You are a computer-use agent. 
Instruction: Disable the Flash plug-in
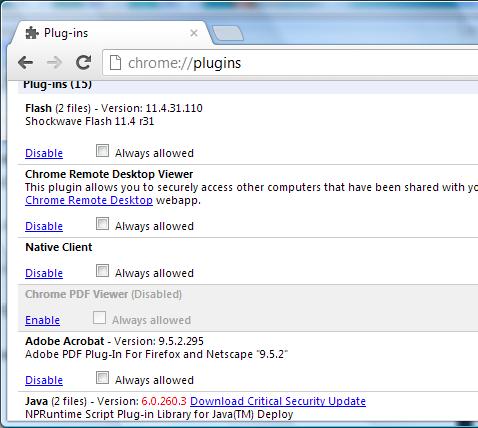click(44, 153)
